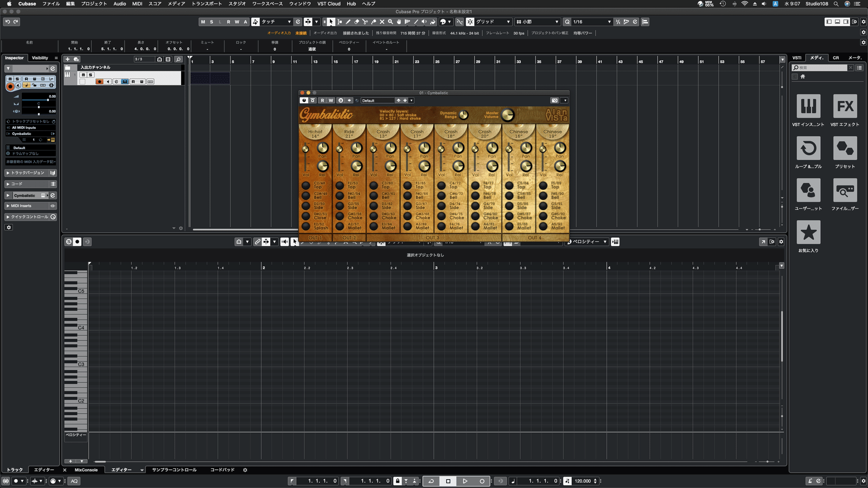
Task: Select the Erase tool in main toolbar
Action: click(356, 22)
